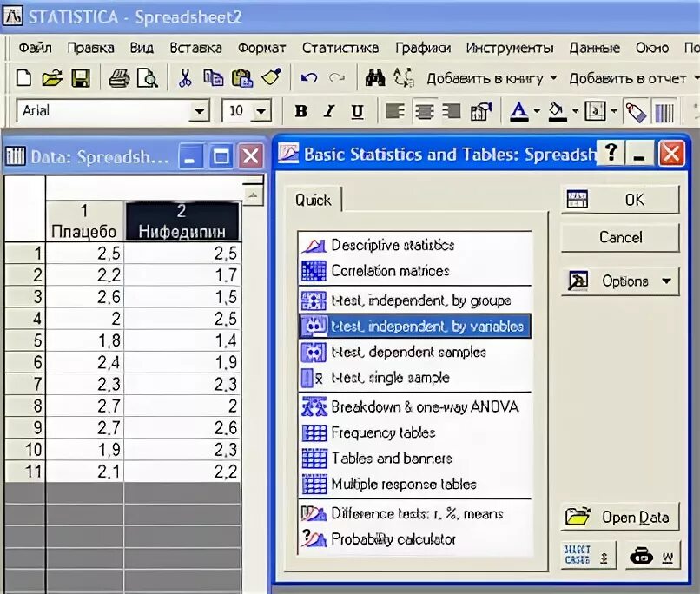Select Probability calculator entry
Screen dimensions: 700x594
[415, 539]
